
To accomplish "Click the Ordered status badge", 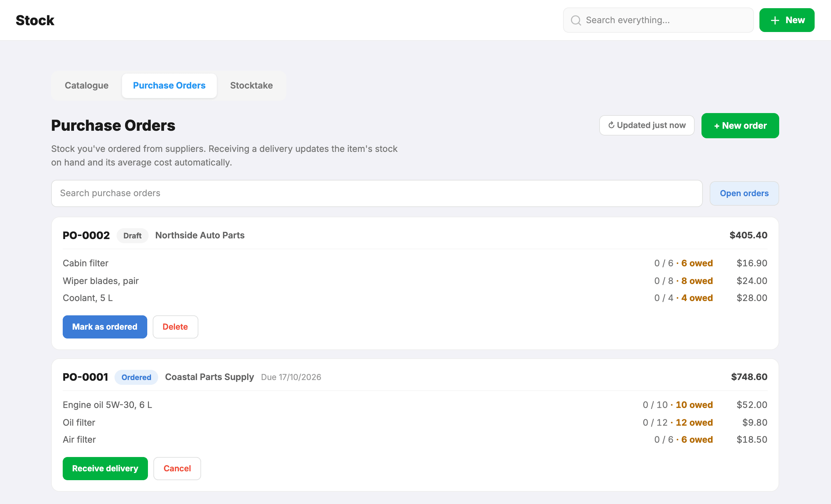I will click(x=136, y=377).
